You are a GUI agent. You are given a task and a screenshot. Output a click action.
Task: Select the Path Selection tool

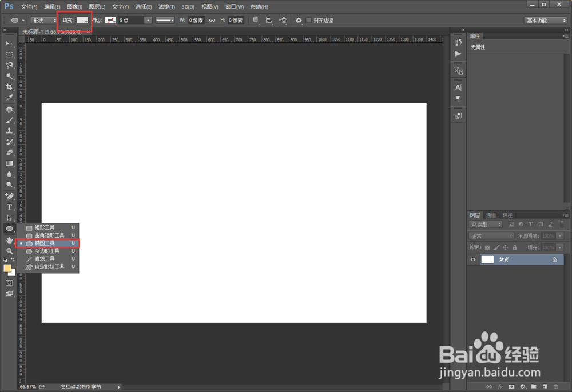coord(9,218)
